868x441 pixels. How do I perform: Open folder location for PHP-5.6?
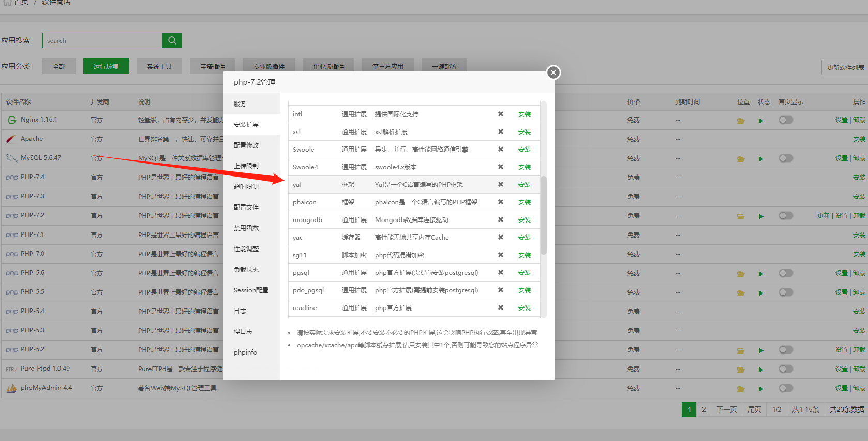tap(741, 274)
